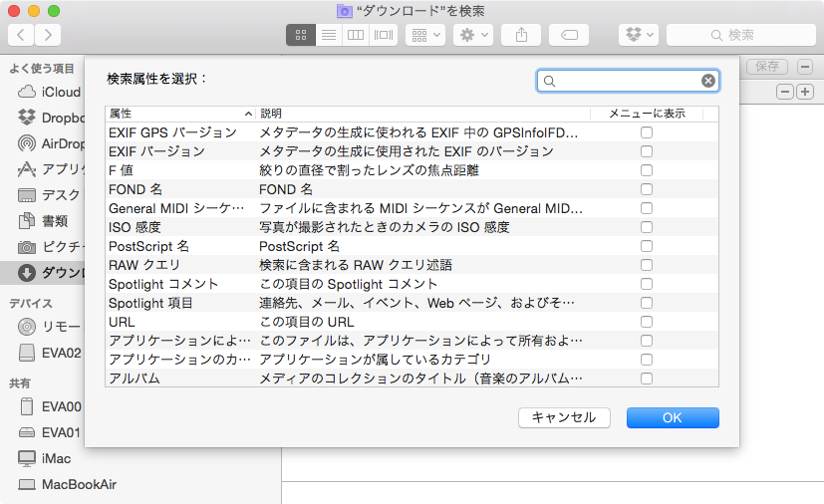Open ピクチャ in the sidebar
824x504 pixels.
click(x=50, y=246)
